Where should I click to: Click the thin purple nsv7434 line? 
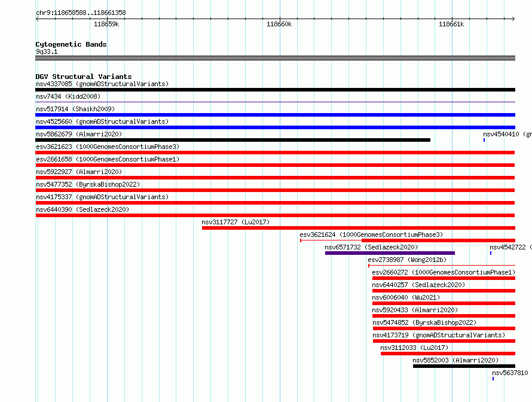coord(275,102)
